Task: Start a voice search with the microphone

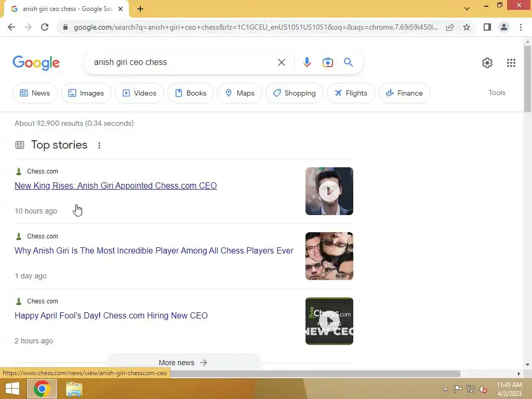Action: click(307, 62)
